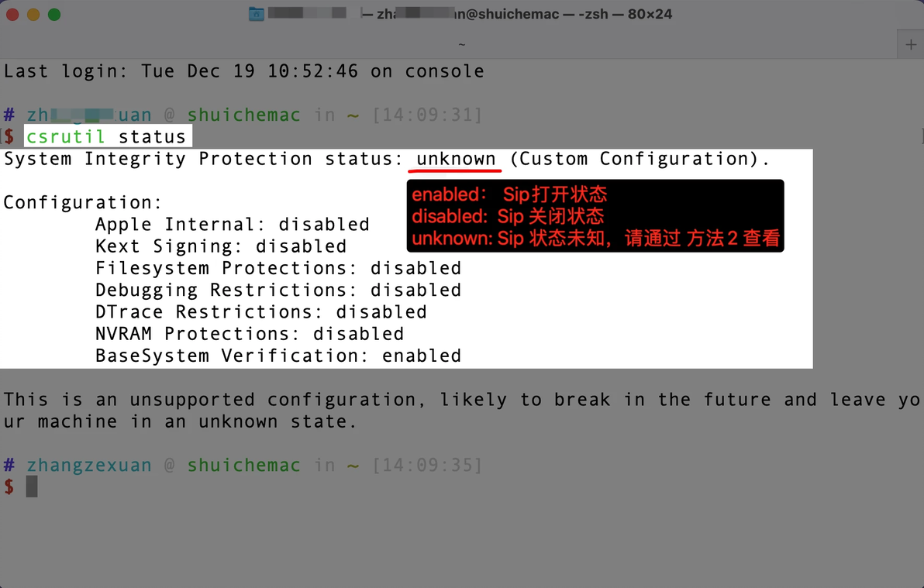Click the 'NVRAM Protections: disabled' line
The width and height of the screenshot is (924, 588).
249,334
